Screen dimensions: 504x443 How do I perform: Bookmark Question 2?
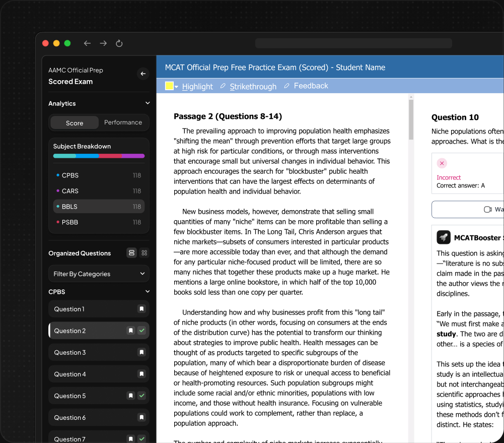[x=130, y=331]
